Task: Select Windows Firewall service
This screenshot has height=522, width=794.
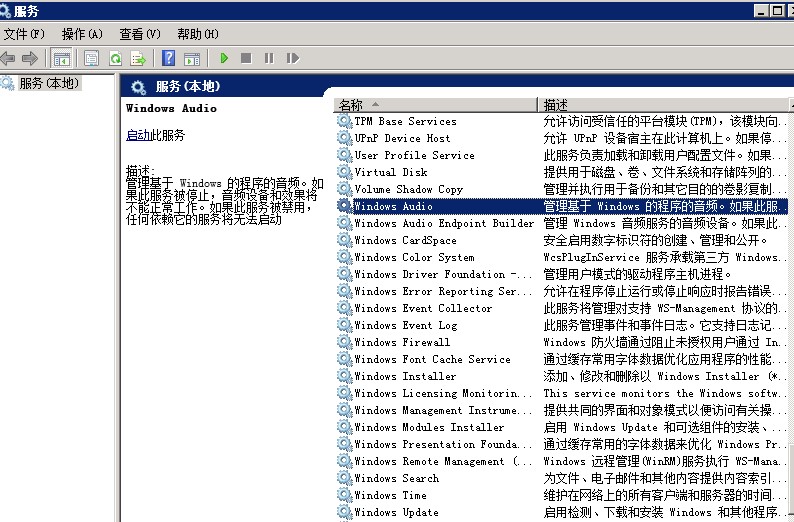Action: [561, 342]
